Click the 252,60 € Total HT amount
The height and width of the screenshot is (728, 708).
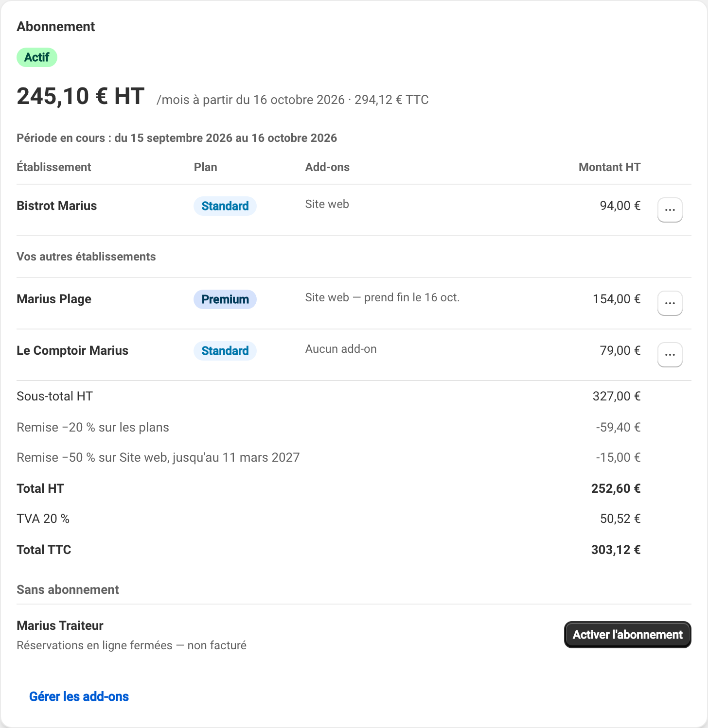(616, 488)
